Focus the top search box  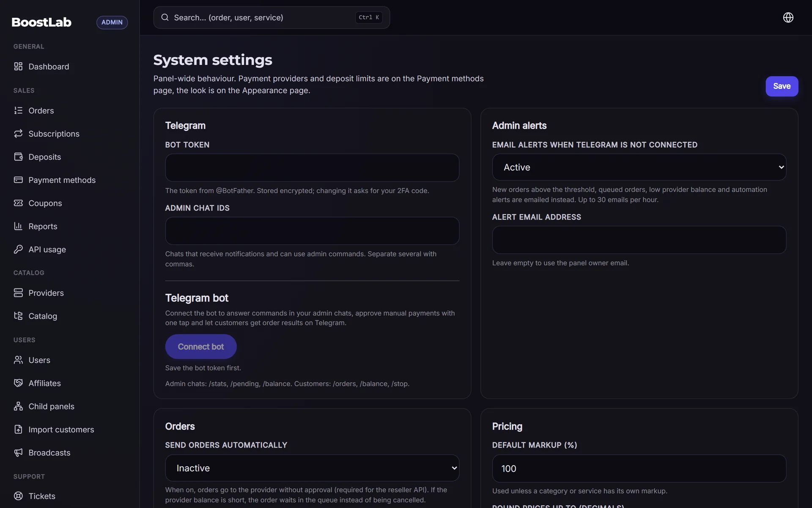272,17
